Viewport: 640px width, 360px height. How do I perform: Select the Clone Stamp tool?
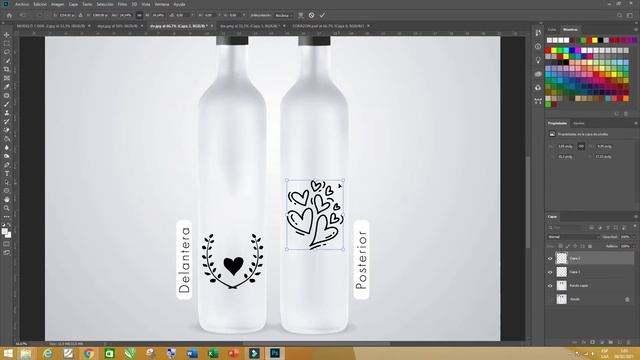point(7,113)
